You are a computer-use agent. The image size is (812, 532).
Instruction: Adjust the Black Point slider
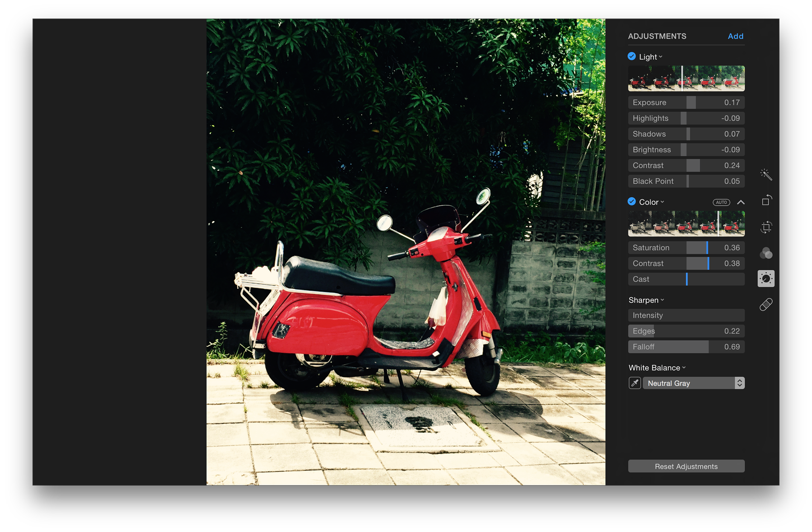[x=686, y=181]
